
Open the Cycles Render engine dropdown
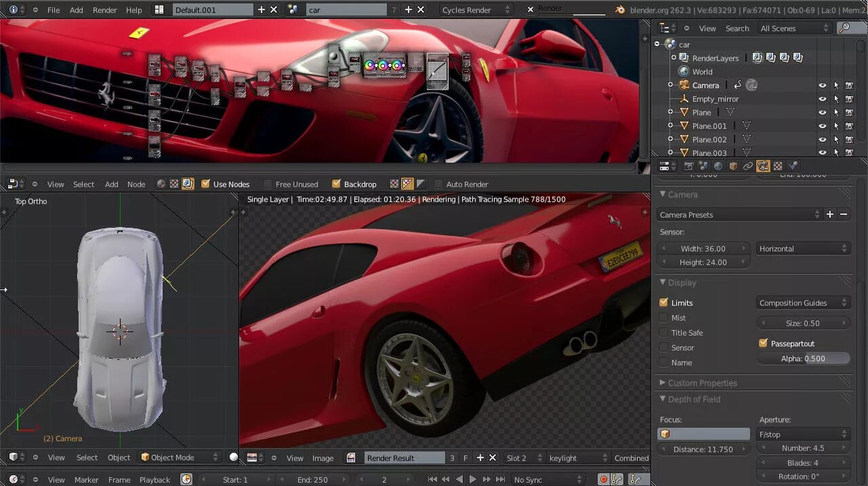[475, 10]
